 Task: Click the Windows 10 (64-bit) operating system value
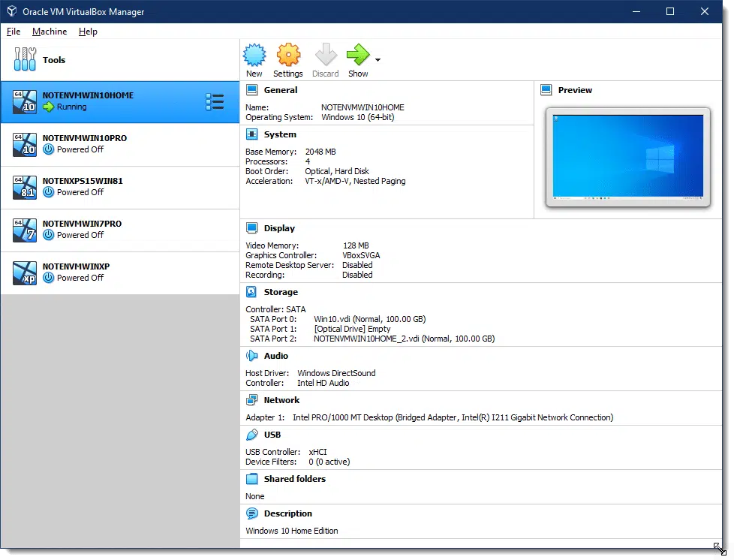point(358,117)
